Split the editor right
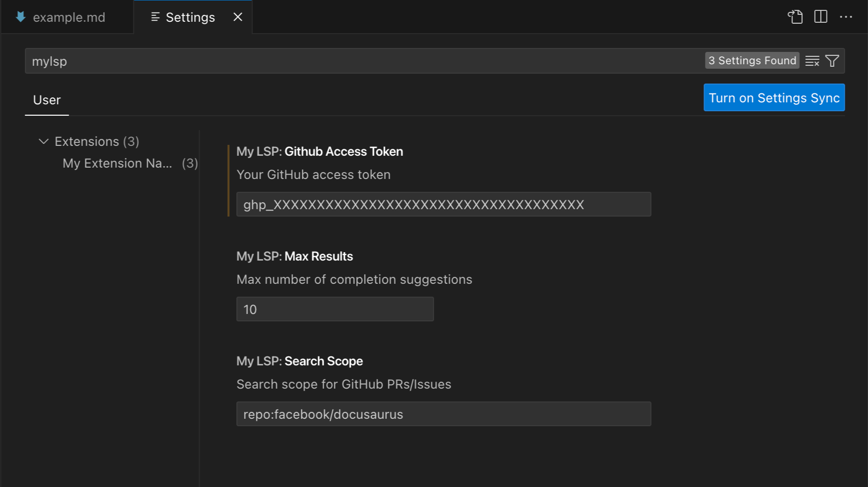The width and height of the screenshot is (868, 487). pyautogui.click(x=821, y=17)
